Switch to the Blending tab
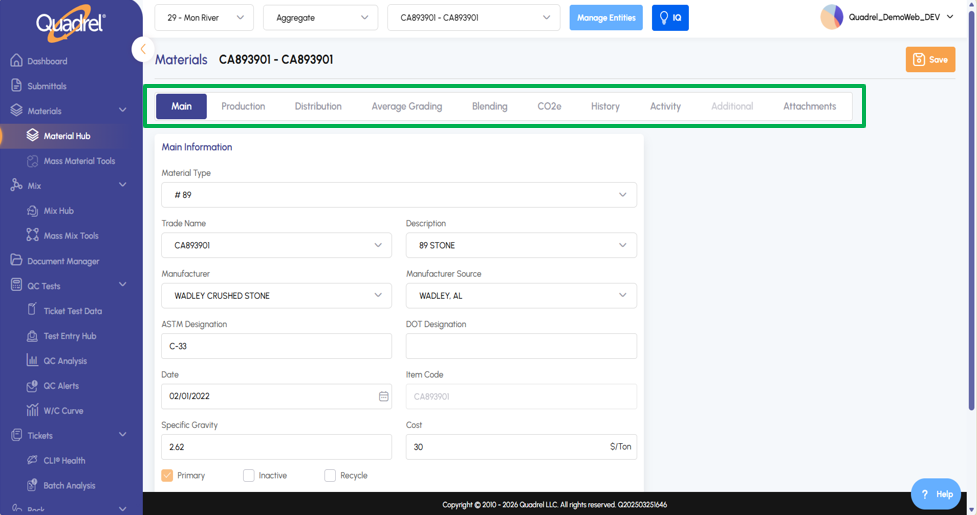The image size is (977, 515). tap(490, 106)
